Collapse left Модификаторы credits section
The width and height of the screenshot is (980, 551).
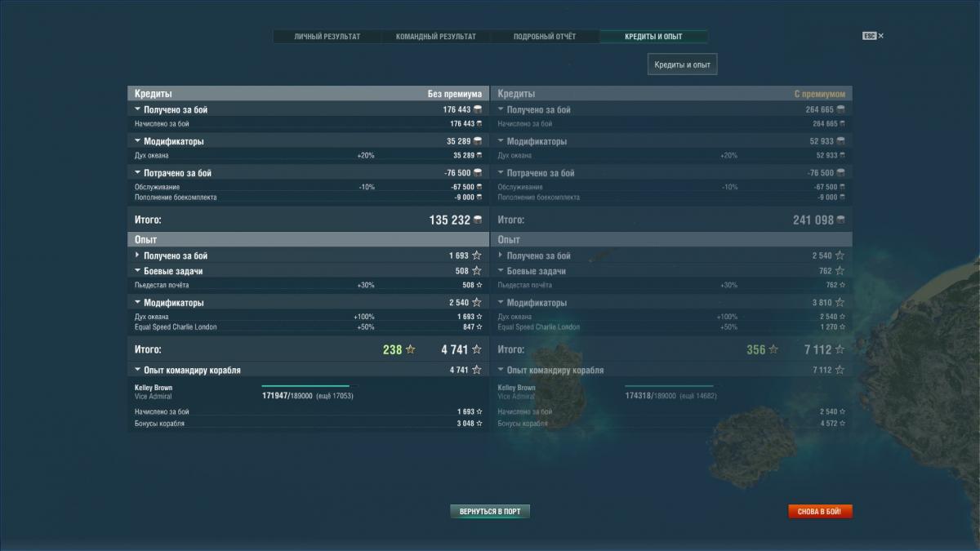pos(138,141)
